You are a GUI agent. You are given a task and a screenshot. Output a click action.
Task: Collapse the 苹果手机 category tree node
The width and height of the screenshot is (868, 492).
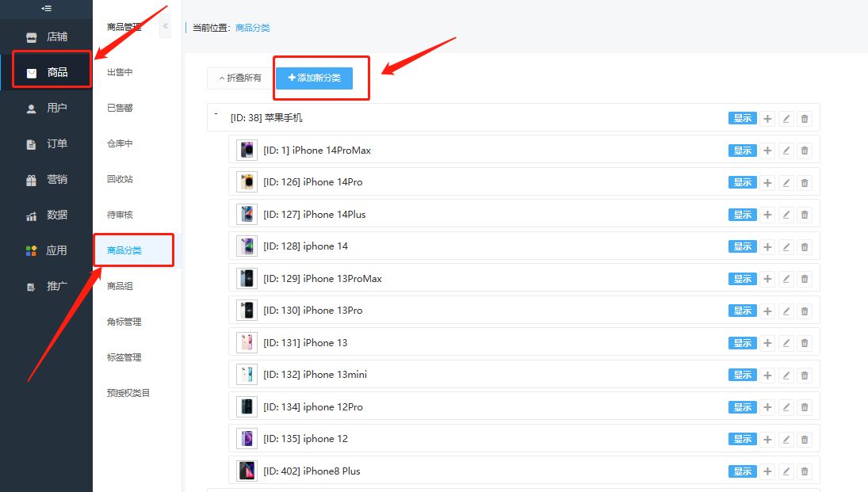[216, 114]
